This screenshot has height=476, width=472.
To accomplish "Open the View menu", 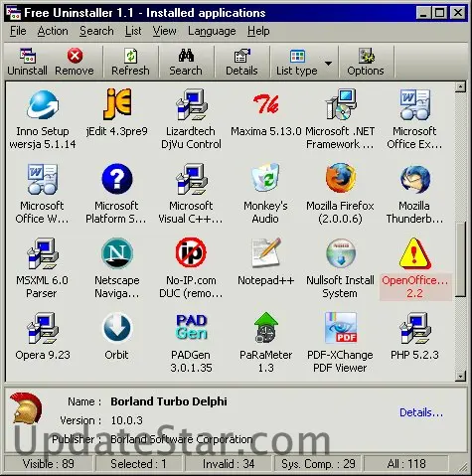I will 165,31.
